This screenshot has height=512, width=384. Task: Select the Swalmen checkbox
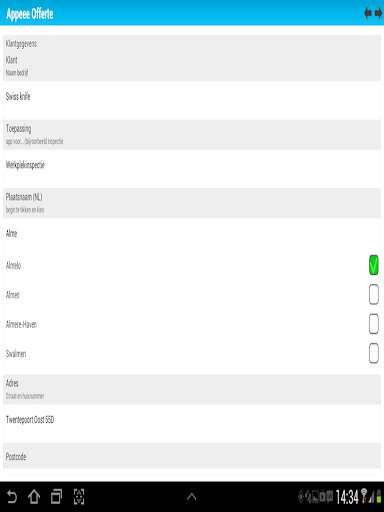point(374,353)
